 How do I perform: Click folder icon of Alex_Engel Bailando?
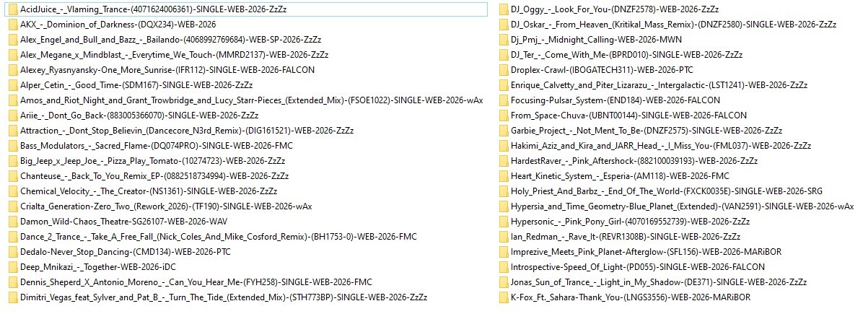tap(12, 40)
